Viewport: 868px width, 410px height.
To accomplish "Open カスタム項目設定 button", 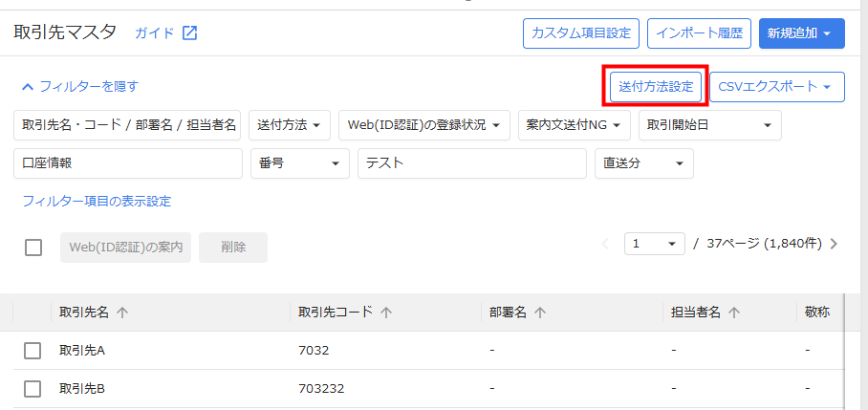I will point(580,32).
